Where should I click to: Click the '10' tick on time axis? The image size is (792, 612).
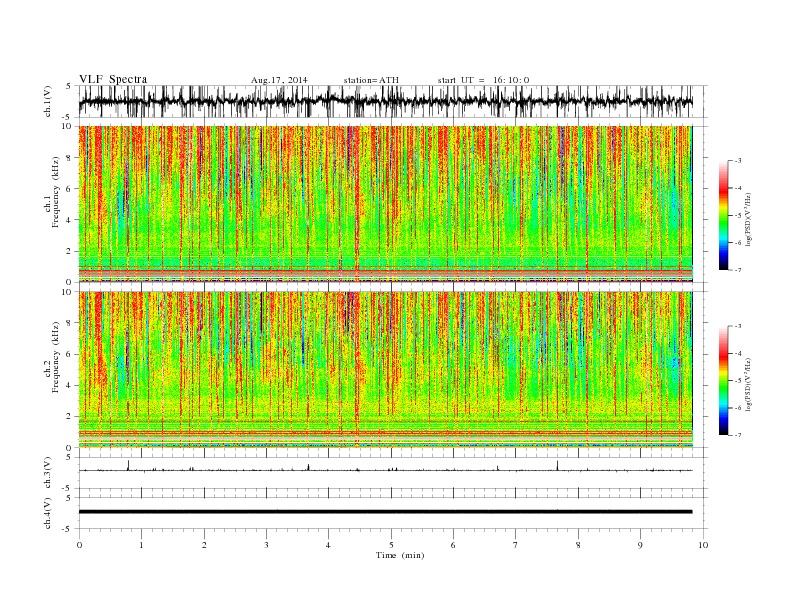tap(703, 545)
